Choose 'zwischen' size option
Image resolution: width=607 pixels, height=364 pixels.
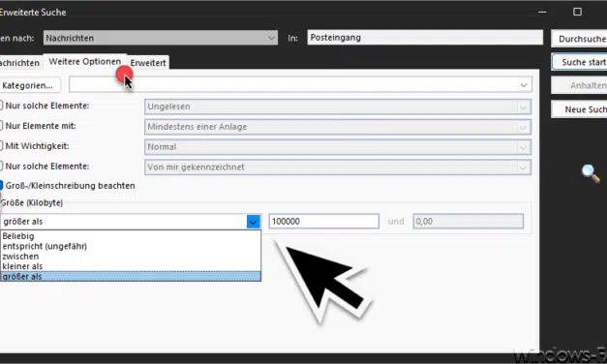[131, 257]
